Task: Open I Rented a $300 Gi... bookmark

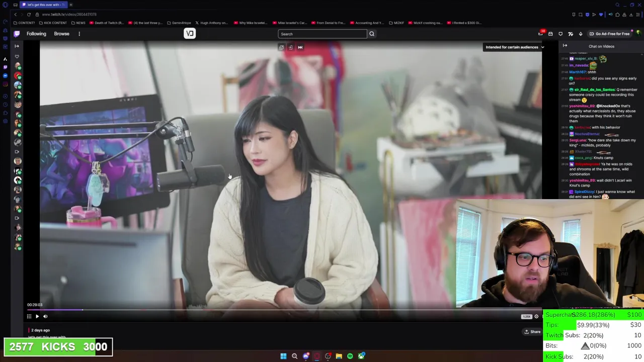Action: [464, 23]
